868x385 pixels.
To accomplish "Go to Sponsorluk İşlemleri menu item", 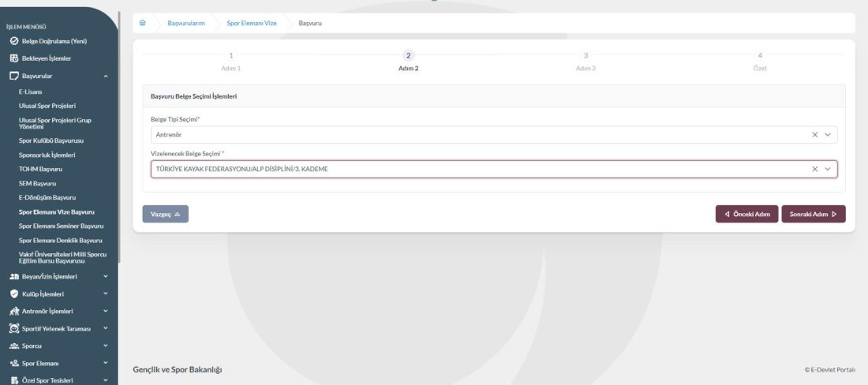I will [47, 155].
